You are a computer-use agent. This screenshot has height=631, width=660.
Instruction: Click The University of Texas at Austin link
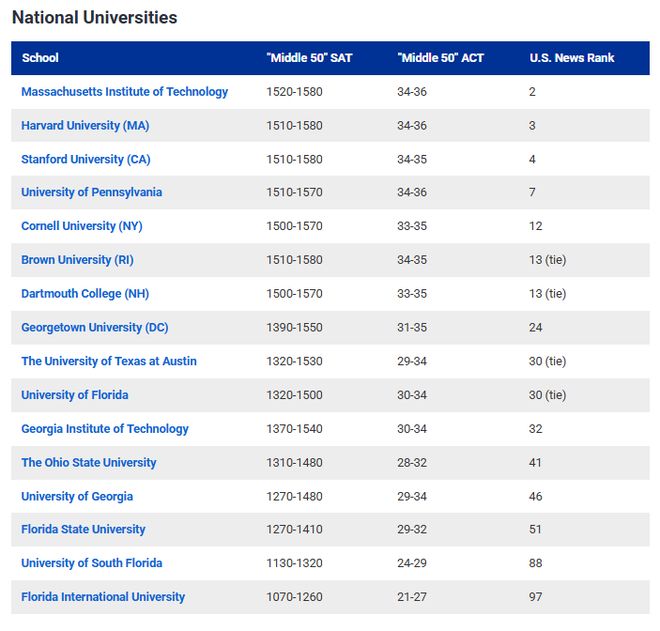(x=109, y=361)
